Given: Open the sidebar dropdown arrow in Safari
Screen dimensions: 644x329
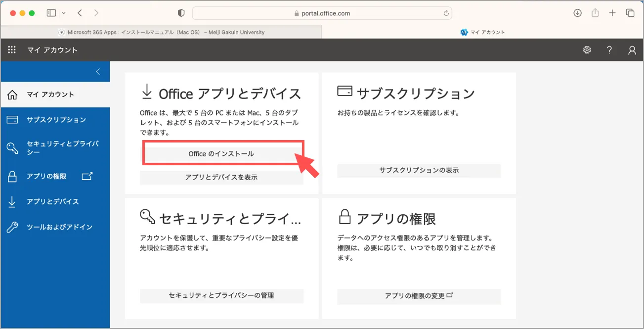Looking at the screenshot, I should point(64,13).
